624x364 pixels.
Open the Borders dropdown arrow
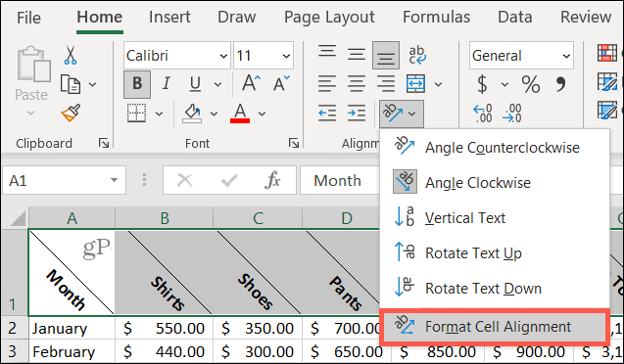tap(159, 114)
